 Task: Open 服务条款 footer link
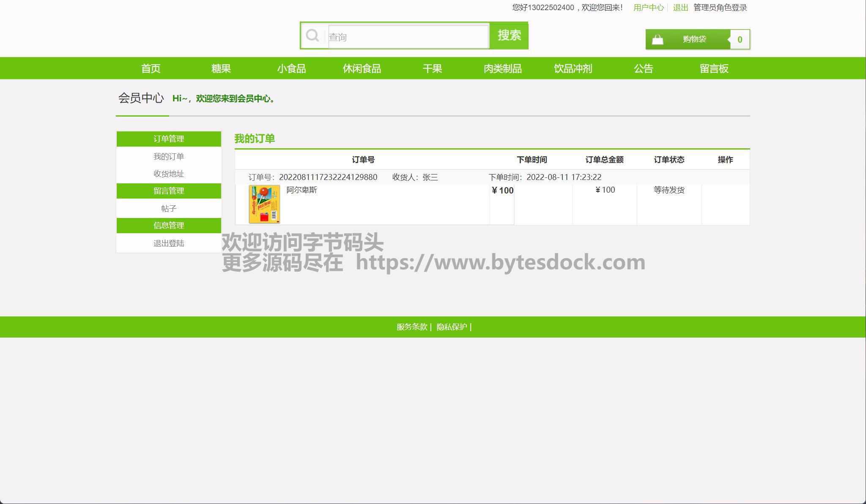pos(411,327)
